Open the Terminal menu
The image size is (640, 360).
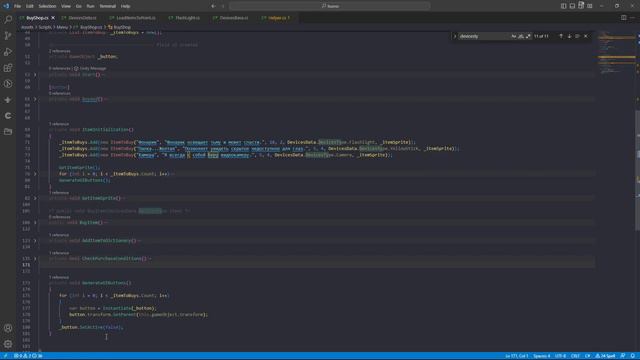click(108, 6)
